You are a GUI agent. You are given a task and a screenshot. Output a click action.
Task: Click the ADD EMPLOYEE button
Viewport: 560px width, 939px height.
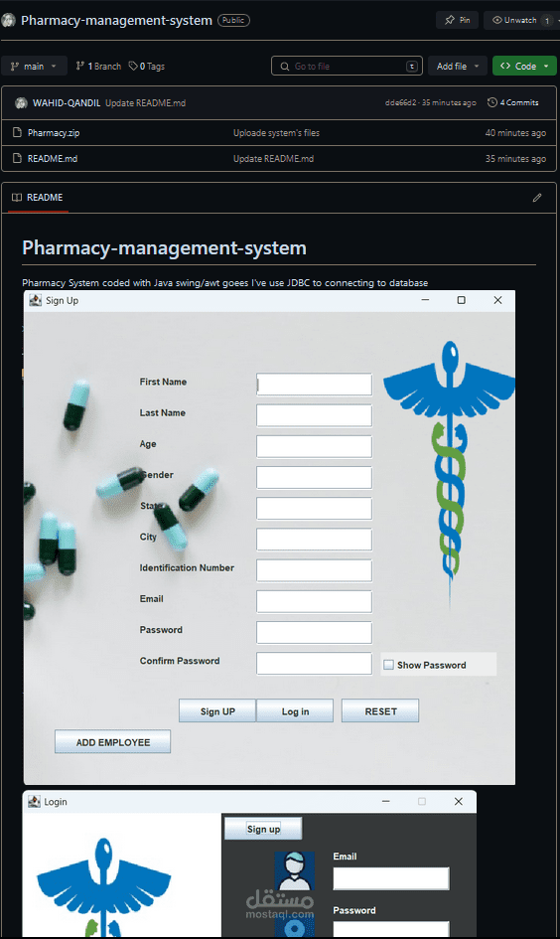click(113, 742)
